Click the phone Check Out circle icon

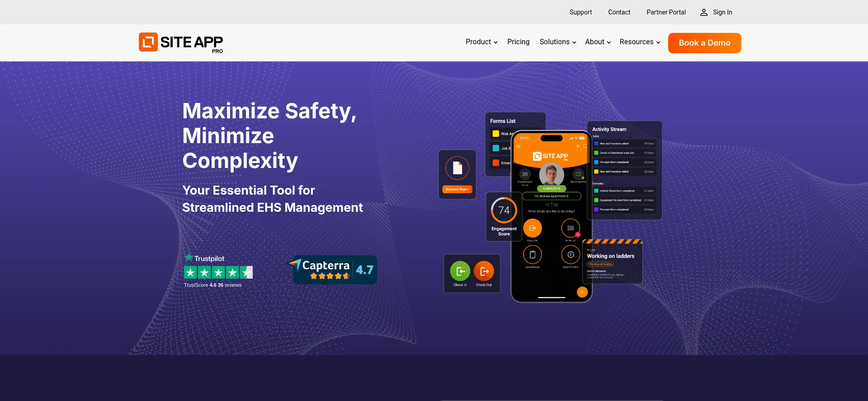click(x=533, y=228)
